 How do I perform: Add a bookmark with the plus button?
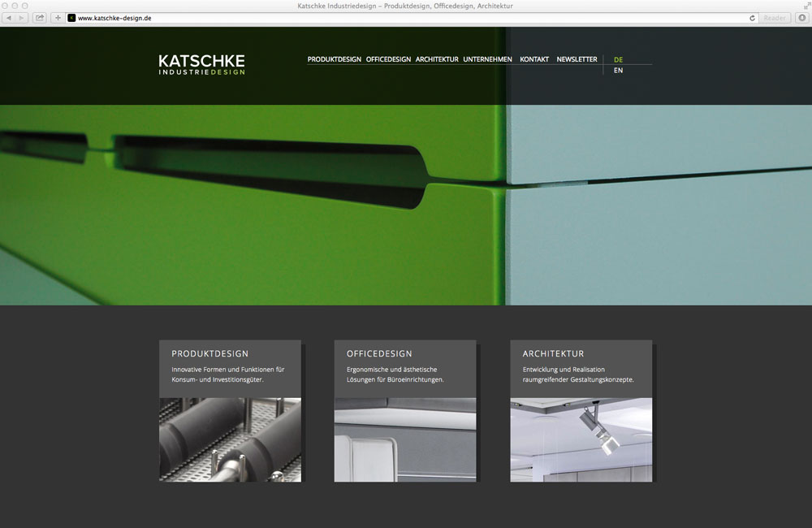pyautogui.click(x=58, y=18)
